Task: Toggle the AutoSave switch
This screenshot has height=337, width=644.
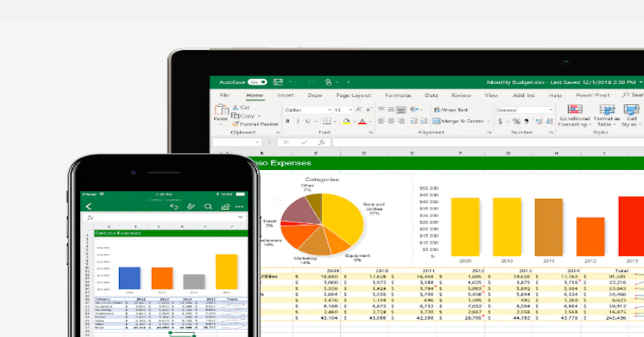Action: click(256, 82)
